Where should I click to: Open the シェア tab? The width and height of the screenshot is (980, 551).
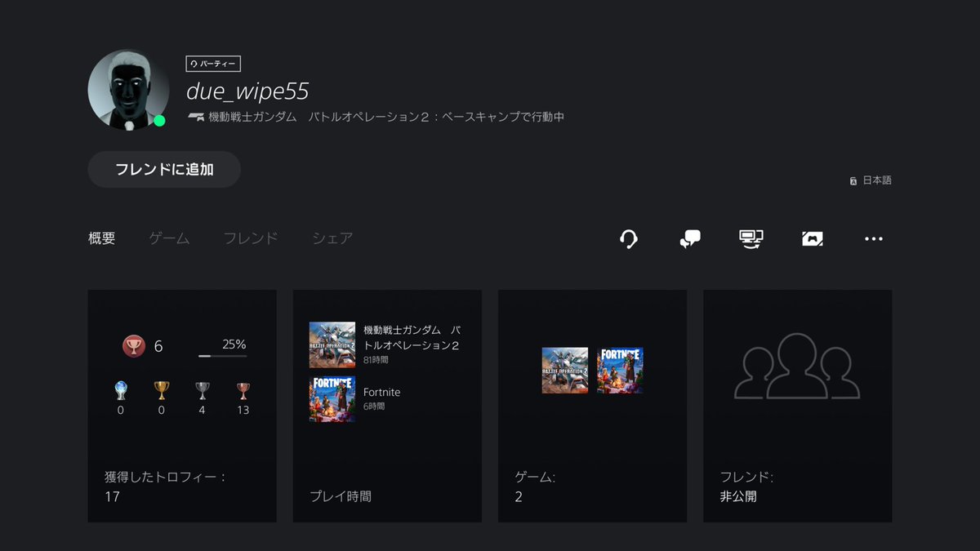pyautogui.click(x=332, y=238)
